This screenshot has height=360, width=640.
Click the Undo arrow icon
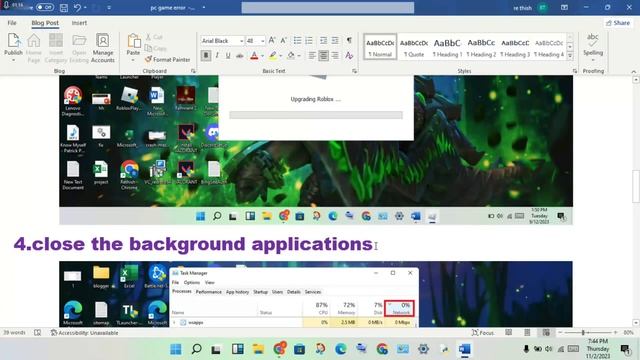coord(77,7)
